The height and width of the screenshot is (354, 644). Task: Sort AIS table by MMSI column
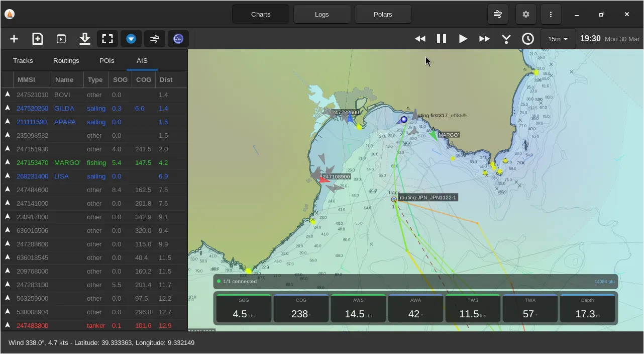click(32, 79)
